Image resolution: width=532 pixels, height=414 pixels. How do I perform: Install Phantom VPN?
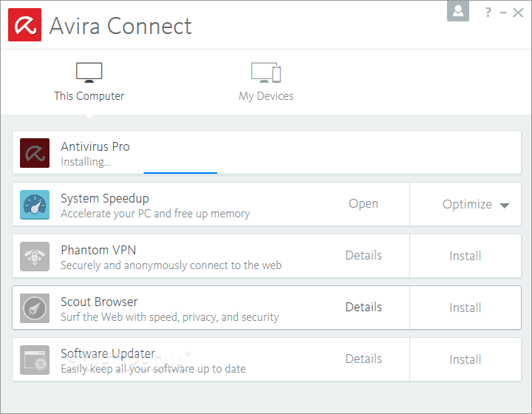point(465,256)
